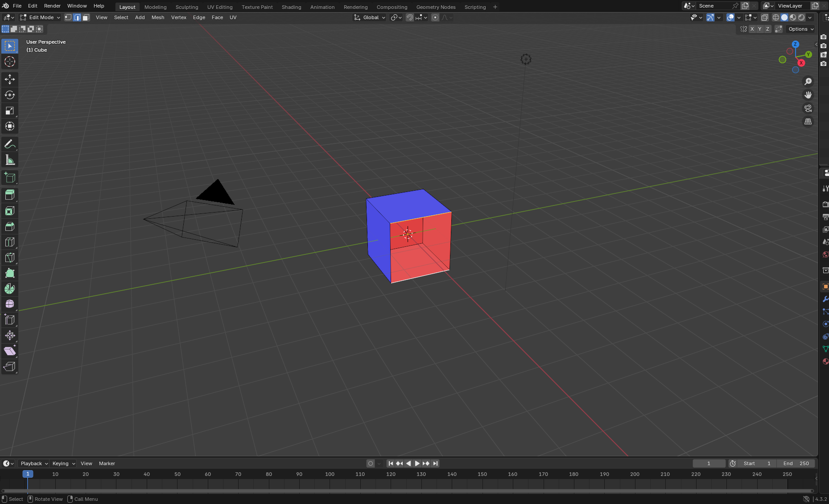Screen dimensions: 829x504
Task: Select the Annotate pencil tool
Action: (10, 144)
